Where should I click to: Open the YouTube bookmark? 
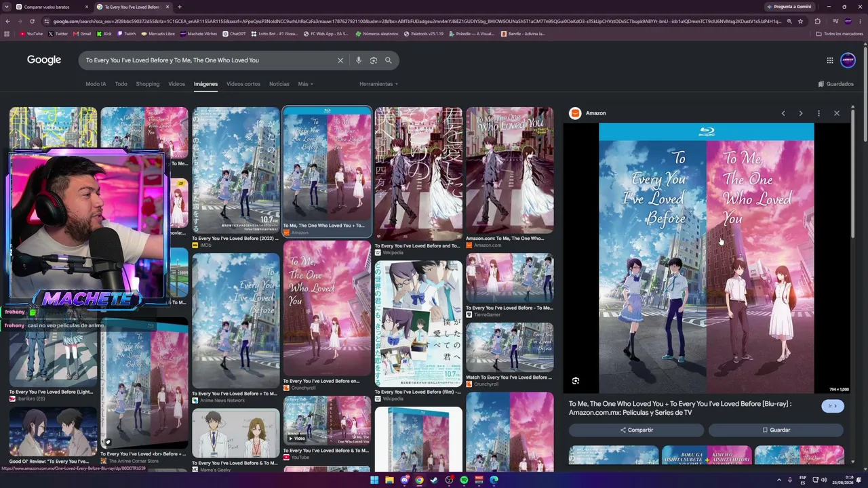(31, 34)
